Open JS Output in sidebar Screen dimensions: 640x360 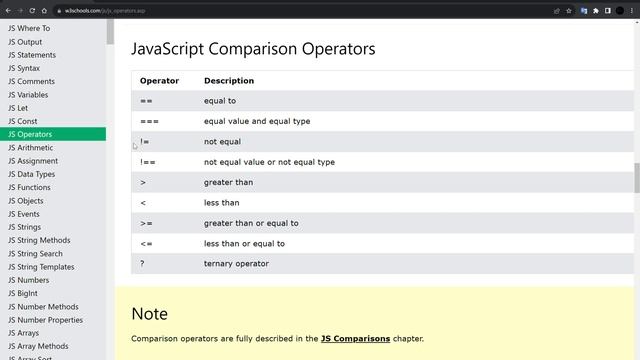[25, 42]
